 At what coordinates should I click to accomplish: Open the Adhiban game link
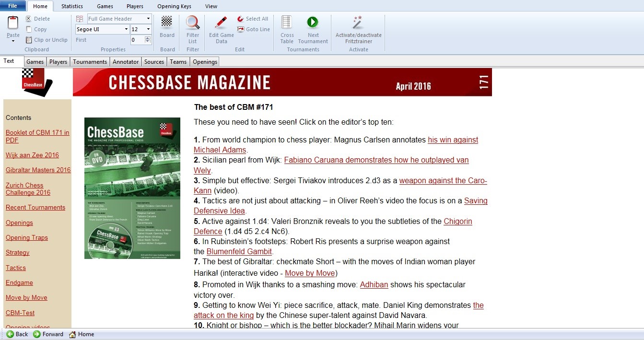(x=374, y=285)
